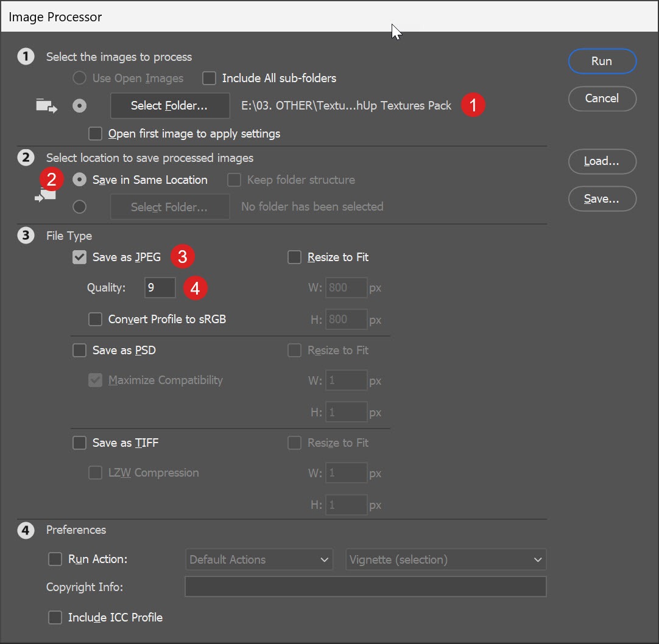Click the step 4 Preferences number icon
The image size is (659, 644).
click(26, 530)
